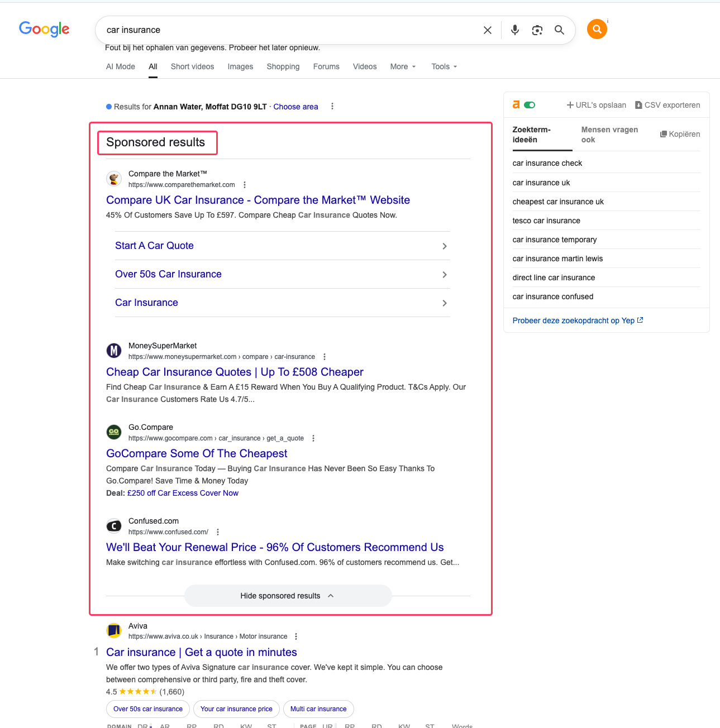The width and height of the screenshot is (720, 728).
Task: Collapse the sponsored results section
Action: (287, 596)
